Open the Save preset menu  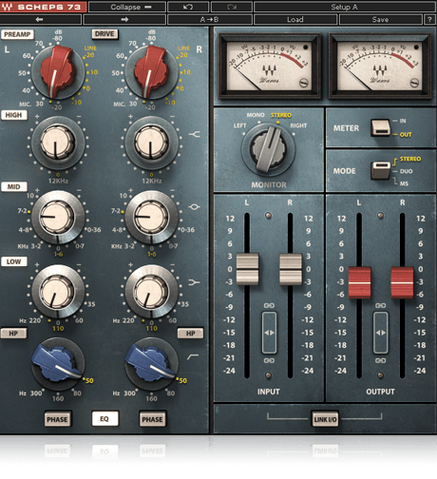click(x=380, y=20)
